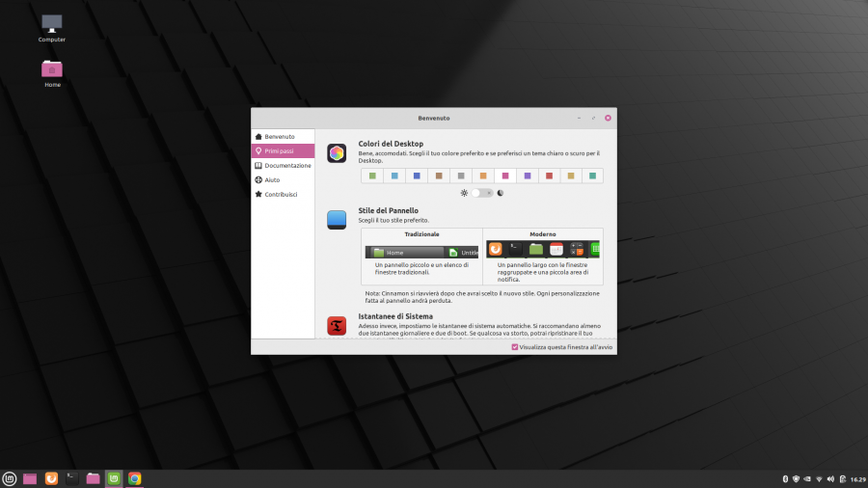Click the blue Stile del Pannello icon
The height and width of the screenshot is (488, 868).
(x=337, y=220)
